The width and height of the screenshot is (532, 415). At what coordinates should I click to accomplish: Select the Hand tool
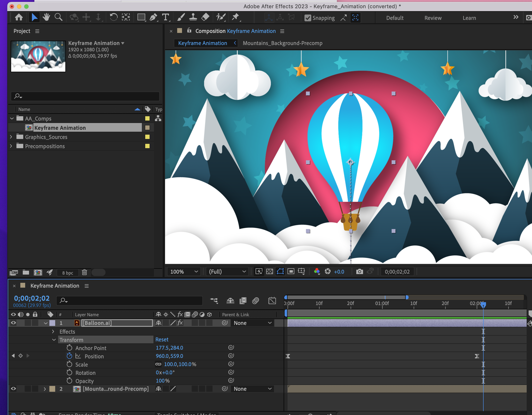pyautogui.click(x=46, y=17)
